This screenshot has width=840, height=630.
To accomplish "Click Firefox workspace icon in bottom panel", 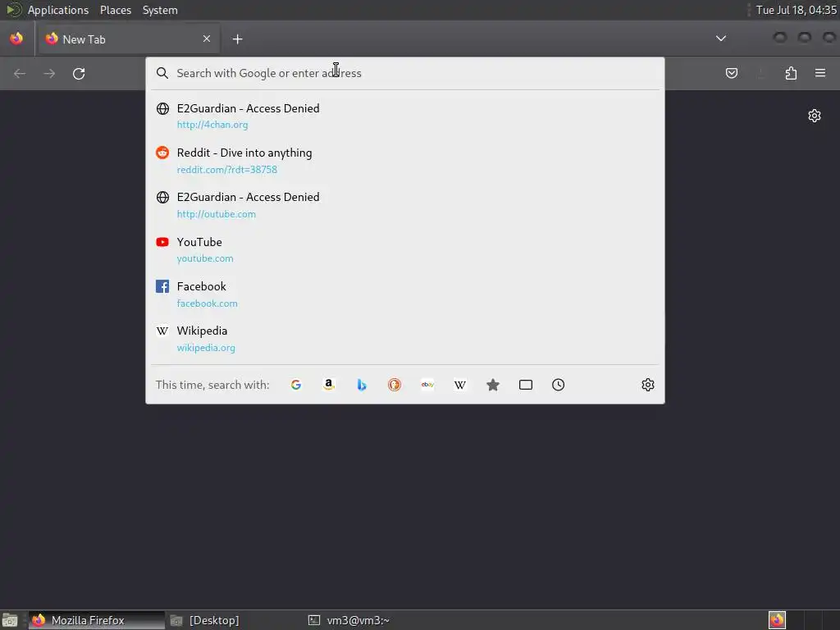I will (777, 620).
